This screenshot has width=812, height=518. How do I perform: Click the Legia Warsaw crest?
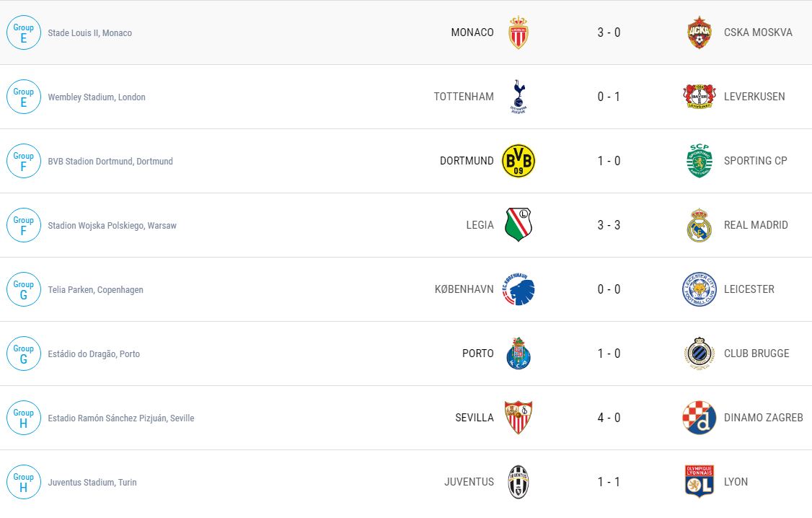518,225
